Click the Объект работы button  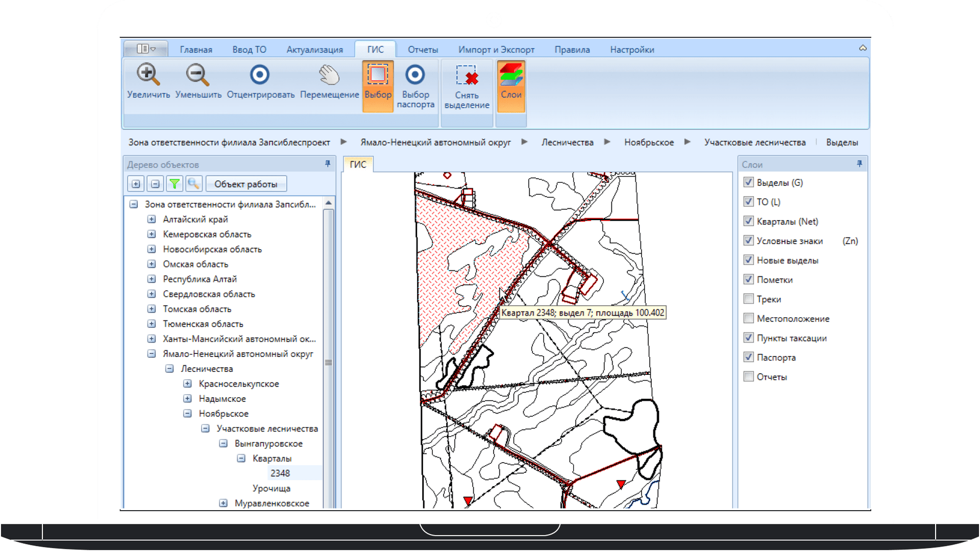point(246,184)
